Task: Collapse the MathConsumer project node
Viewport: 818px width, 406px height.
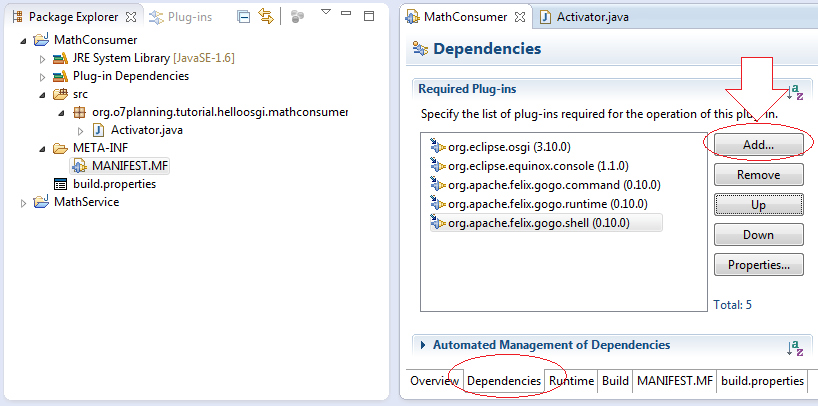Action: (23, 41)
